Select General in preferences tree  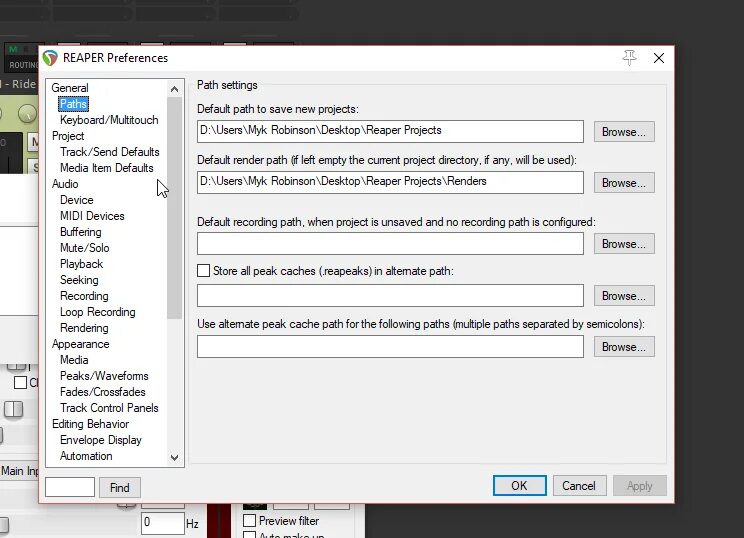coord(70,88)
